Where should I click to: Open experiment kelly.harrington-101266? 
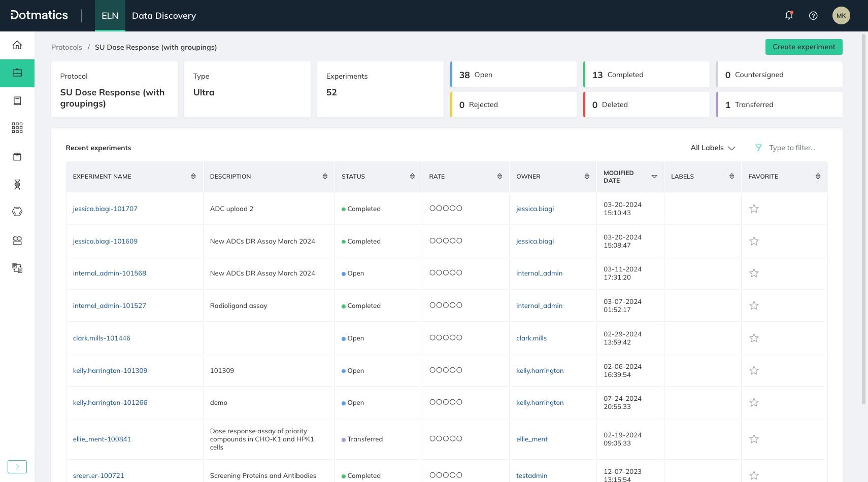110,402
